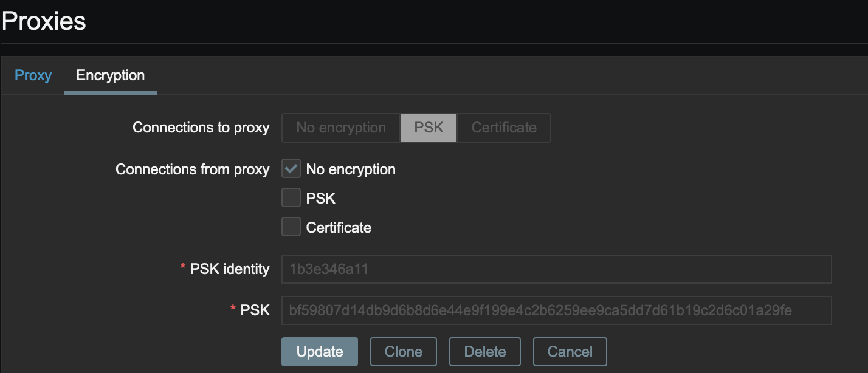
Task: Cancel the proxy edit
Action: (x=570, y=351)
